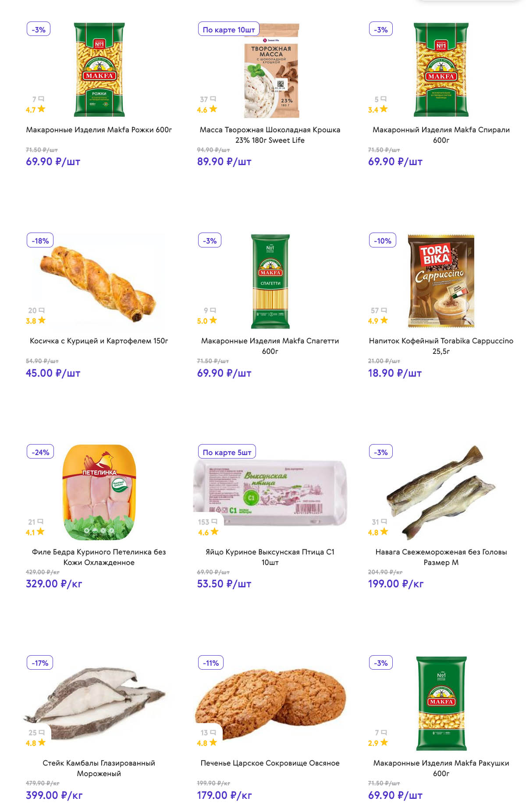Click the rating star on Печенье Овсяное
Image resolution: width=526 pixels, height=812 pixels.
coord(213,742)
